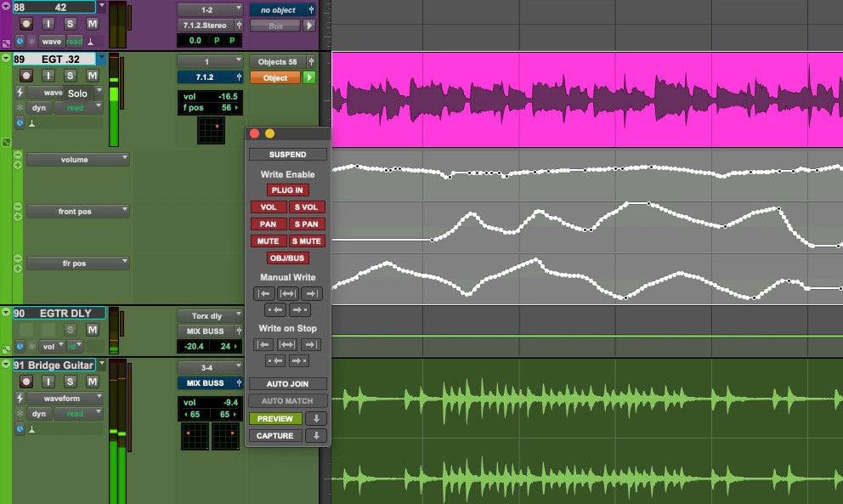
Task: Enable PREVIEW in the automation window
Action: click(x=274, y=418)
